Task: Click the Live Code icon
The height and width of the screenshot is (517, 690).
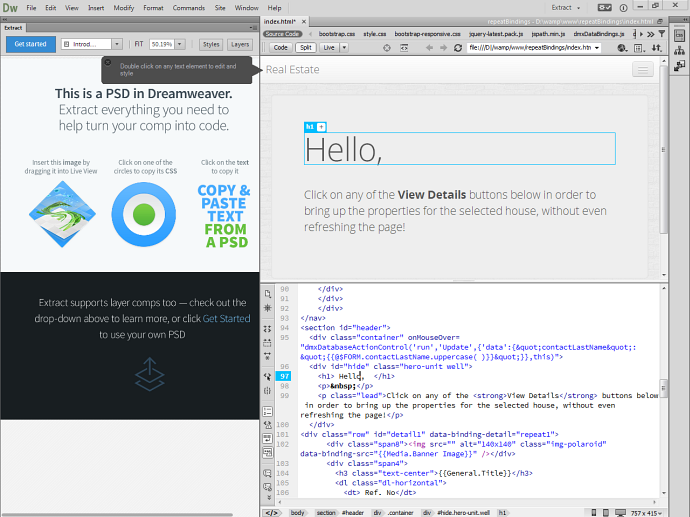Action: point(404,48)
